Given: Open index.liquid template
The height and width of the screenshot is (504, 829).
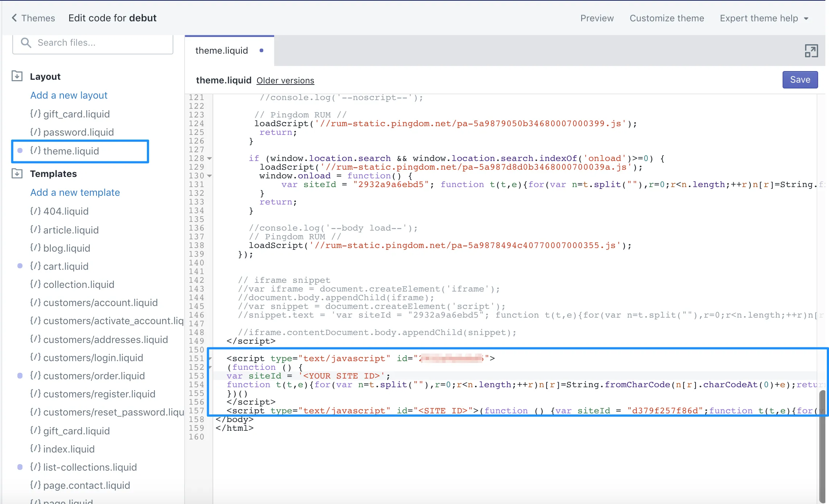Looking at the screenshot, I should (x=69, y=449).
